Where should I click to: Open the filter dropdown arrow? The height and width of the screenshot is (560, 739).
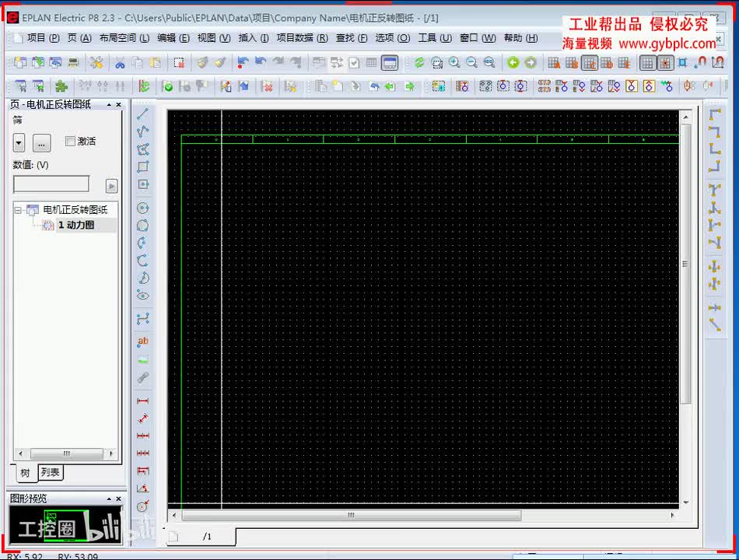[19, 143]
